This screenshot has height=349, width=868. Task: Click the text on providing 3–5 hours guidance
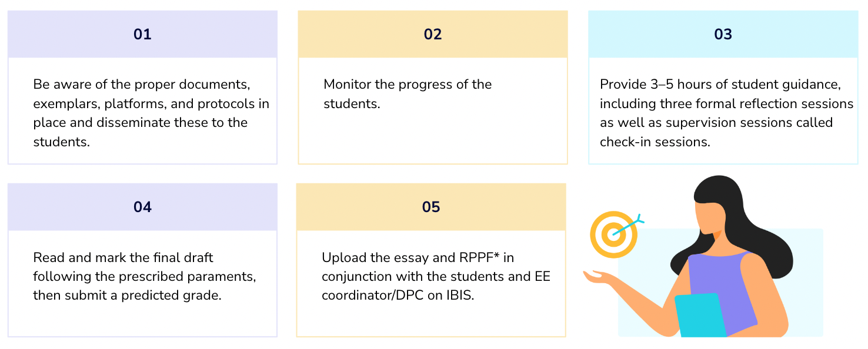pyautogui.click(x=726, y=113)
